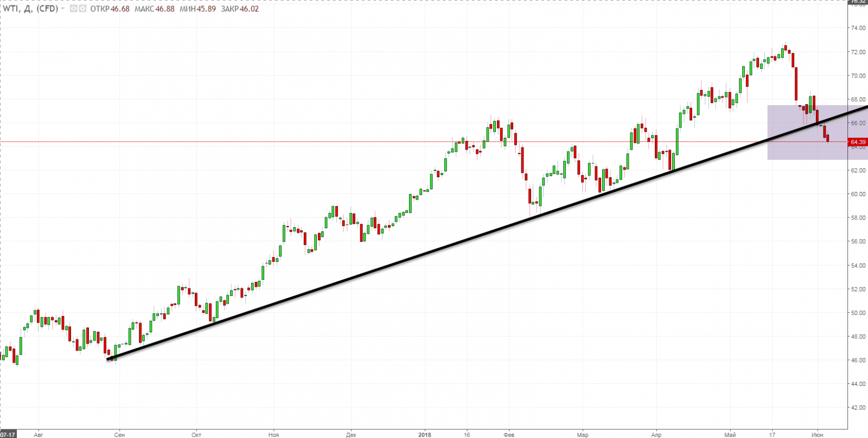Click the ОТКР open value 46.68
The width and height of the screenshot is (868, 438).
tap(120, 9)
